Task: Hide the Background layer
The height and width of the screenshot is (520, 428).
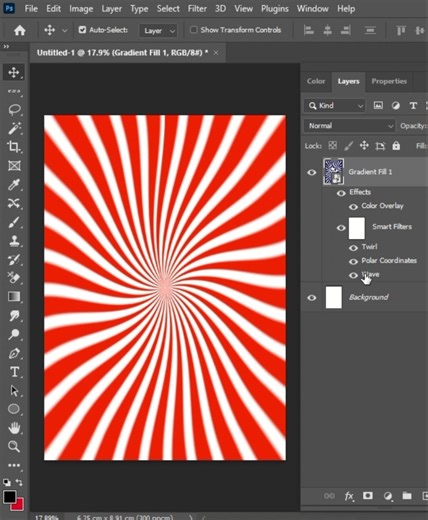Action: point(312,298)
